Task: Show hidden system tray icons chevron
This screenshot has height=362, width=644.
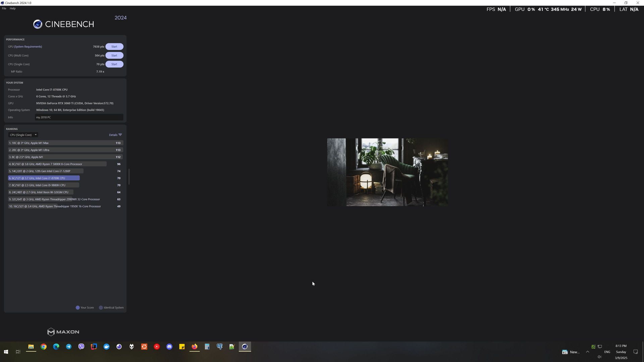Action: tap(588, 352)
